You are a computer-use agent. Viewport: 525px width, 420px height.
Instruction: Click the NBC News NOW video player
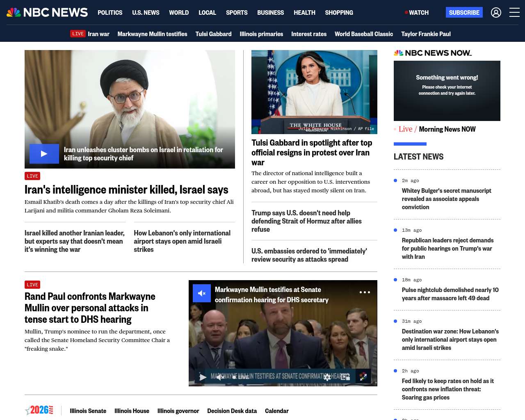tap(447, 91)
